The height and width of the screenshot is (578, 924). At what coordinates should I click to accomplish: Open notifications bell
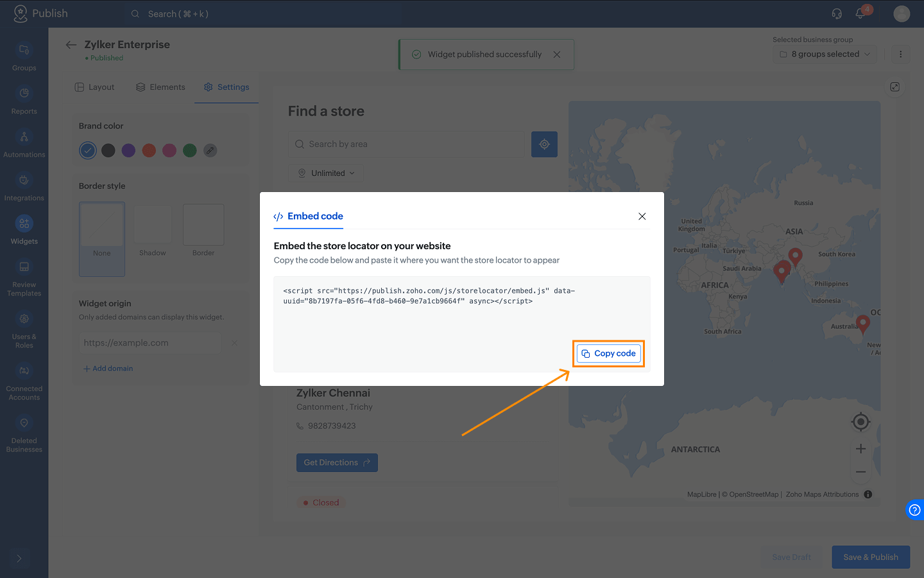click(x=860, y=13)
